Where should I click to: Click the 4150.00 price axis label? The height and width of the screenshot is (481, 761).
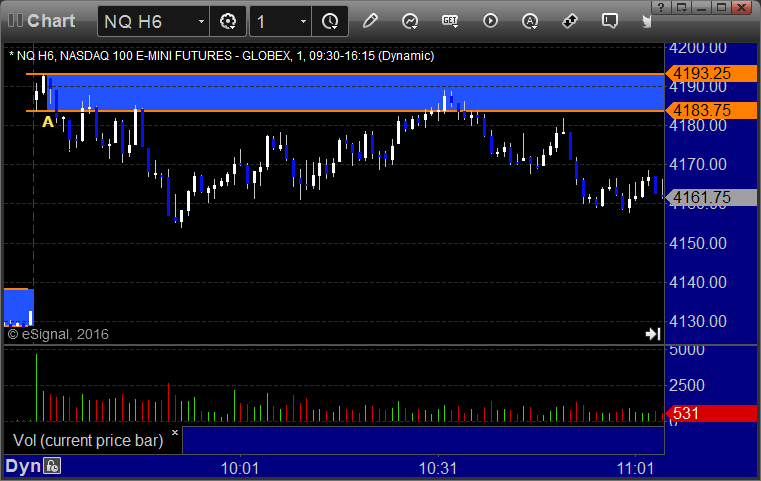pyautogui.click(x=697, y=243)
